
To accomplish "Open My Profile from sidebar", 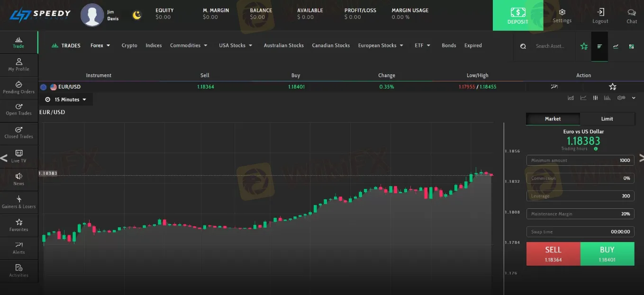I will tap(18, 65).
